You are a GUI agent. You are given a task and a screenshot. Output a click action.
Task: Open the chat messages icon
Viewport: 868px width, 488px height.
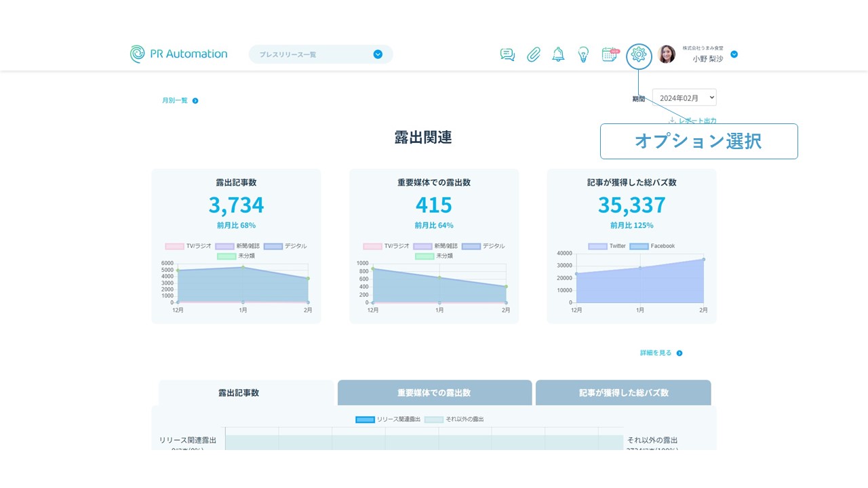pyautogui.click(x=507, y=55)
